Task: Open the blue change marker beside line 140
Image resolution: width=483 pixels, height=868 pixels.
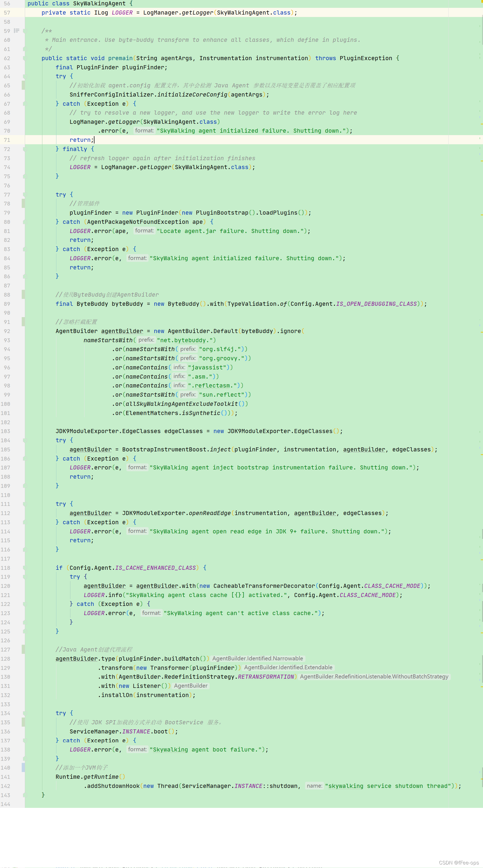Action: pyautogui.click(x=23, y=767)
